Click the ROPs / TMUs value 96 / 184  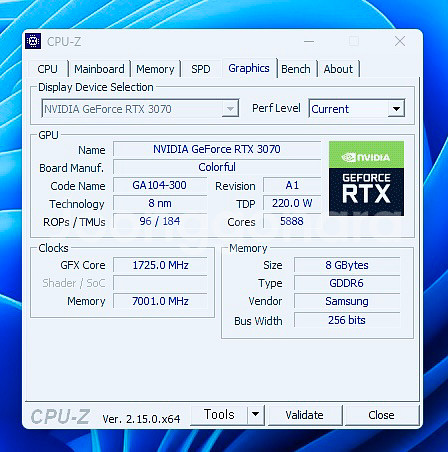[160, 221]
